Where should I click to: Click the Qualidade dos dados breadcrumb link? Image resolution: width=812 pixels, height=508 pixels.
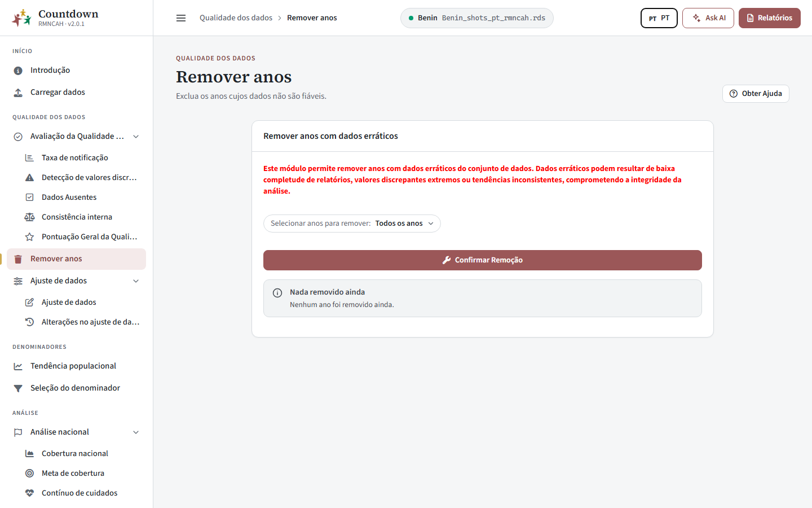coord(236,18)
